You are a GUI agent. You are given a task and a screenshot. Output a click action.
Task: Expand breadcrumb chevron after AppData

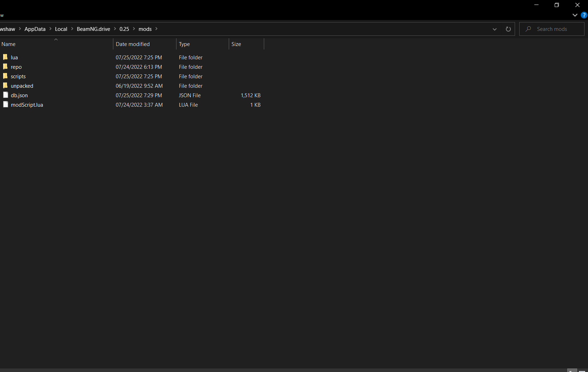(x=51, y=29)
